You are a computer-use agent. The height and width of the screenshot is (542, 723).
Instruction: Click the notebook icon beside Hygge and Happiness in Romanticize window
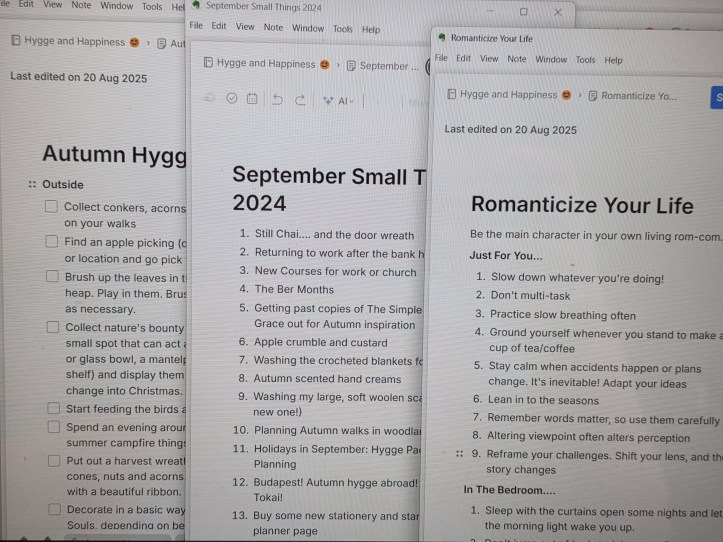[x=452, y=96]
